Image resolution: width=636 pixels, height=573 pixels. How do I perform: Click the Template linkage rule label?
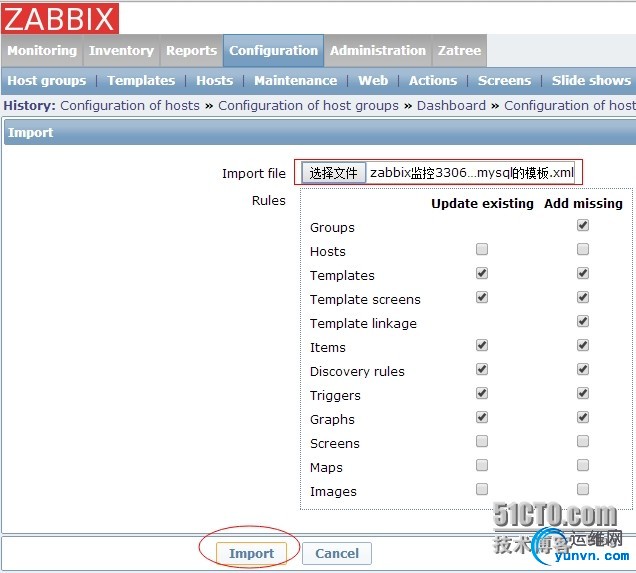point(363,324)
